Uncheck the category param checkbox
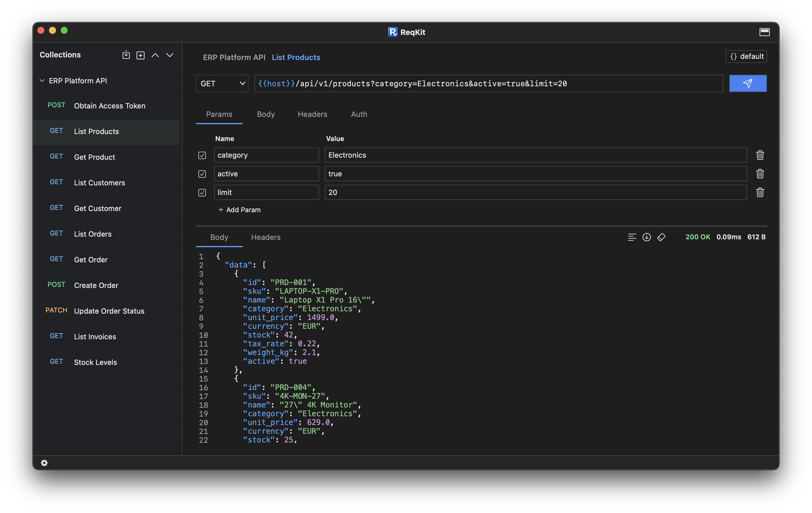 coord(202,155)
